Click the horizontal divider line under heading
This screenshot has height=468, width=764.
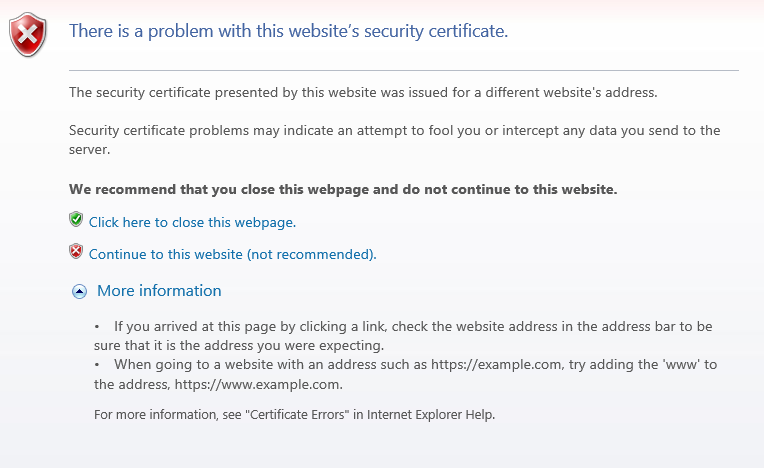[403, 71]
